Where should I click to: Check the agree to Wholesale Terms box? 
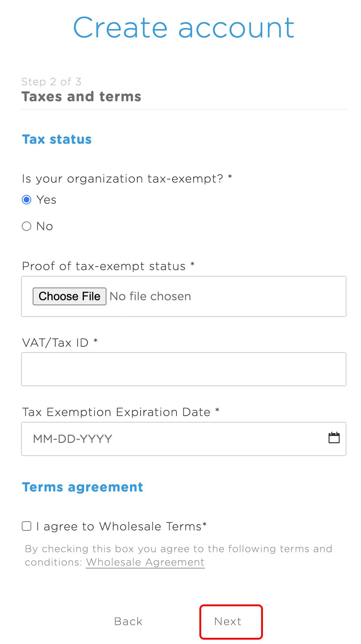[x=27, y=526]
